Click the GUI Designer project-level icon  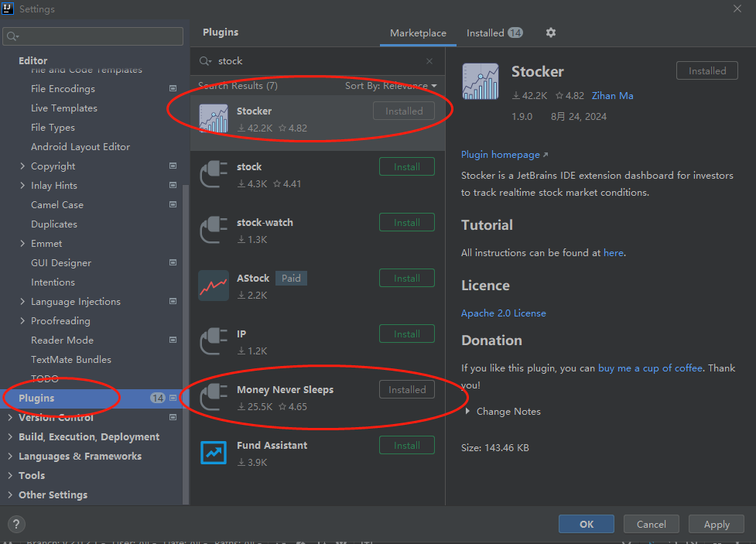click(173, 262)
